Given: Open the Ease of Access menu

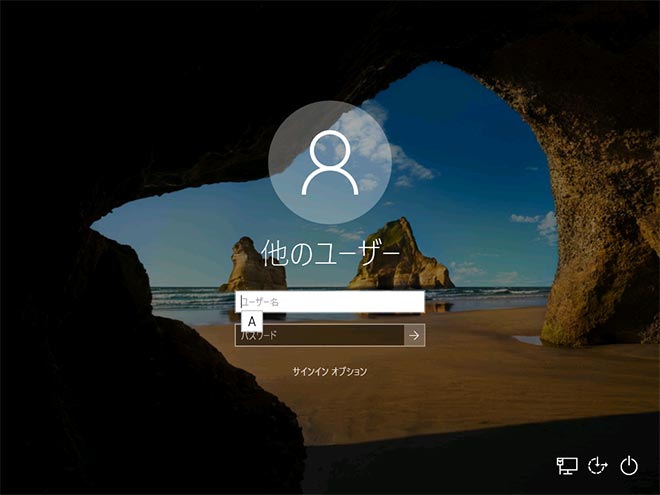Looking at the screenshot, I should [598, 465].
